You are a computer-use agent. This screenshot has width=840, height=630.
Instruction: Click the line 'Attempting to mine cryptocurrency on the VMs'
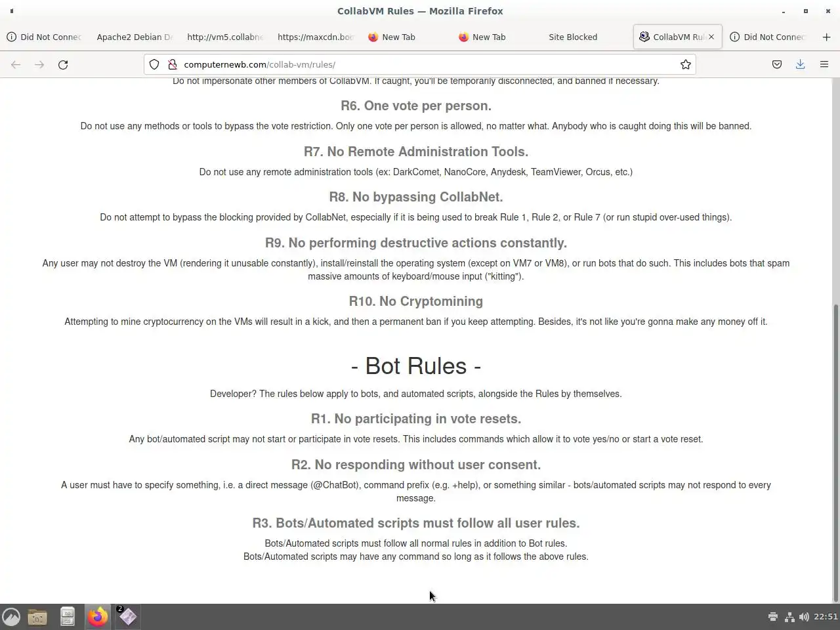[416, 322]
